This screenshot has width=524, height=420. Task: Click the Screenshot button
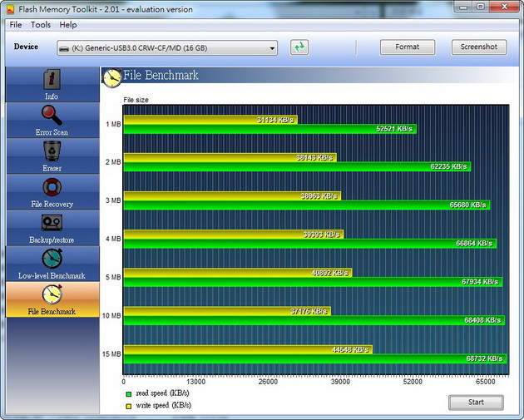point(479,47)
